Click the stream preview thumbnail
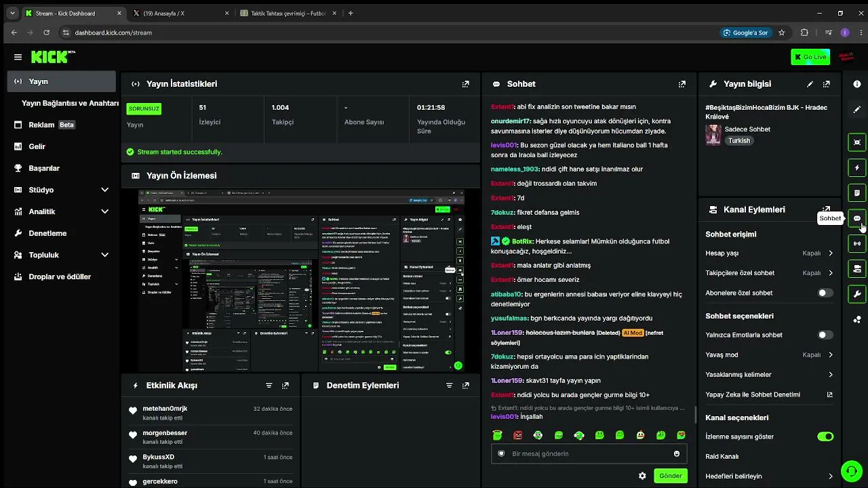The width and height of the screenshot is (868, 488). [302, 281]
